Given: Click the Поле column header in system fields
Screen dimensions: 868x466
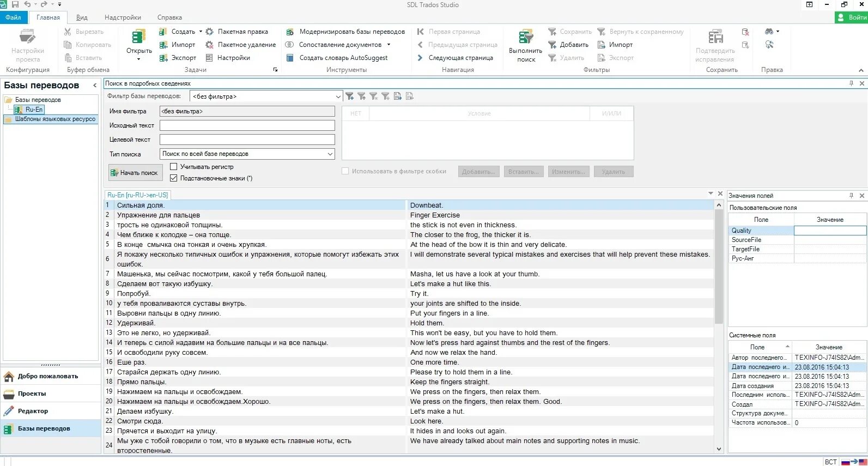Looking at the screenshot, I should pos(760,347).
